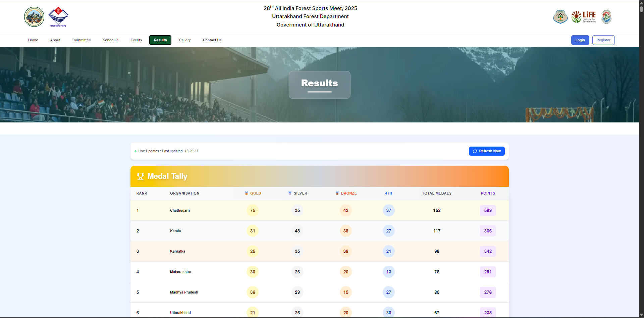Open the Home menu item
644x318 pixels.
pyautogui.click(x=33, y=40)
